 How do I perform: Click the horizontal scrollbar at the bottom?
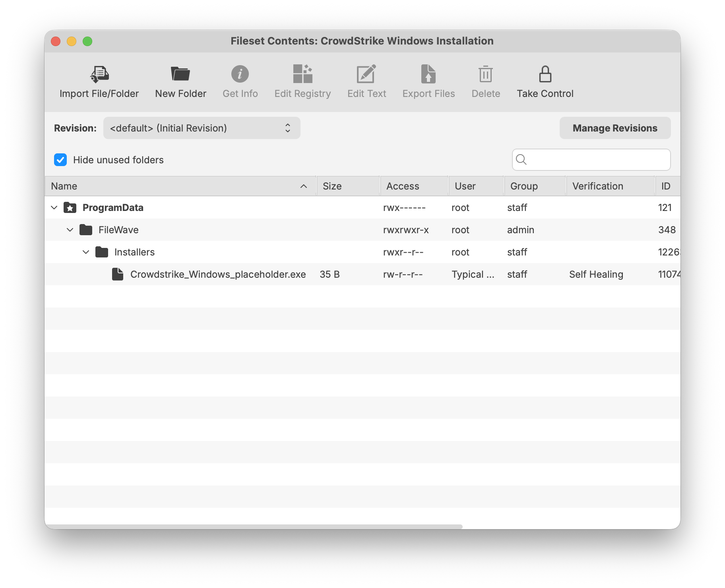254,526
